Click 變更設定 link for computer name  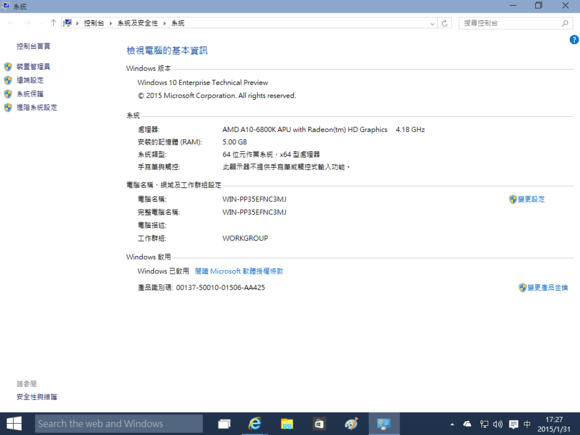pos(531,199)
